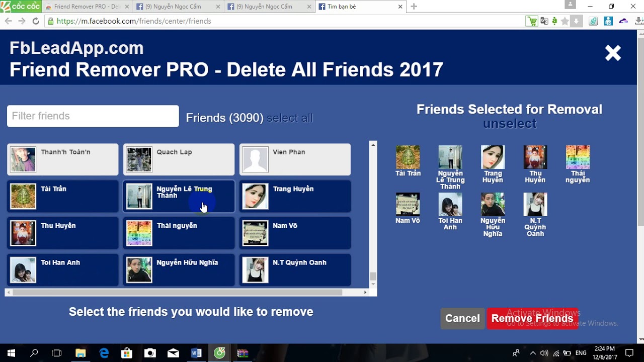Click the Filter friends search box
Viewport: 644px width, 362px height.
(93, 116)
